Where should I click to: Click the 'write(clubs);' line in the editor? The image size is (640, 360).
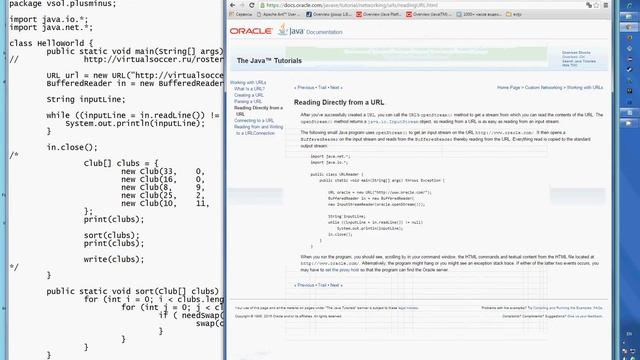coord(114,259)
